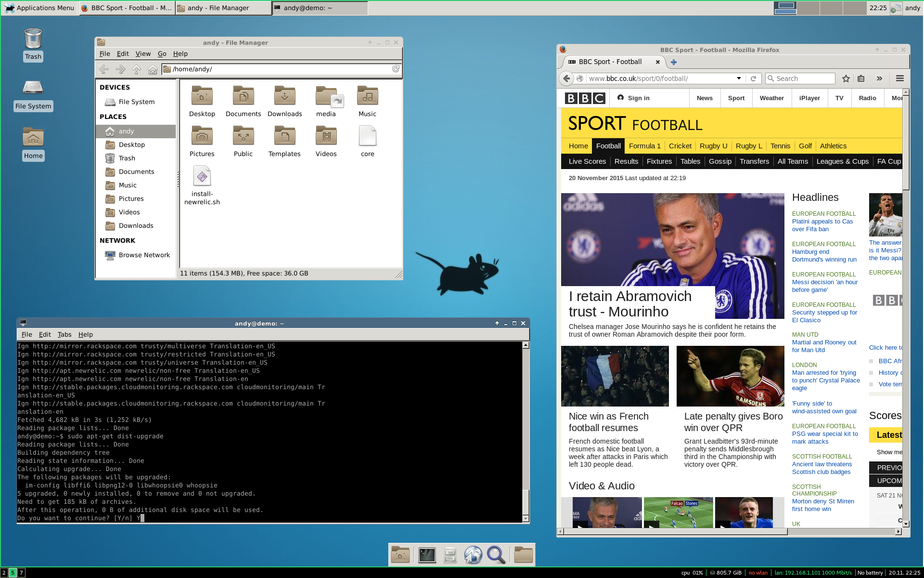The width and height of the screenshot is (924, 578).
Task: Click in the Firefox Search box
Action: point(800,79)
